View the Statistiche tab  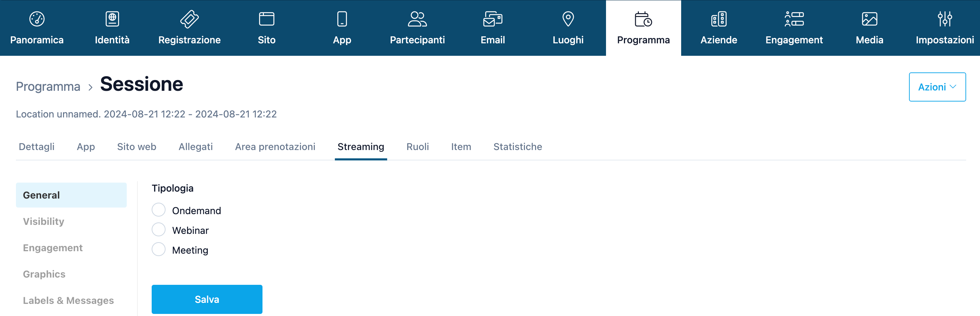point(517,147)
